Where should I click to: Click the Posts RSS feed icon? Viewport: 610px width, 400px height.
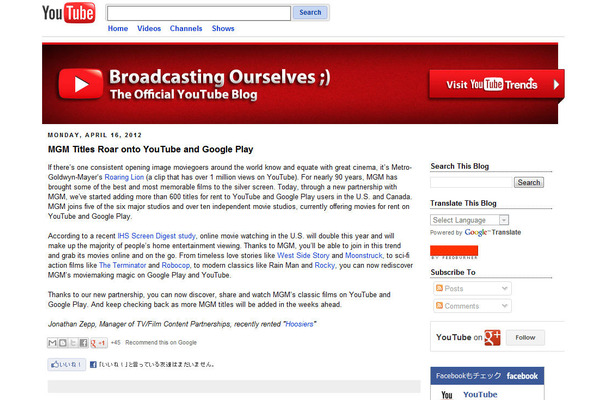coord(440,288)
